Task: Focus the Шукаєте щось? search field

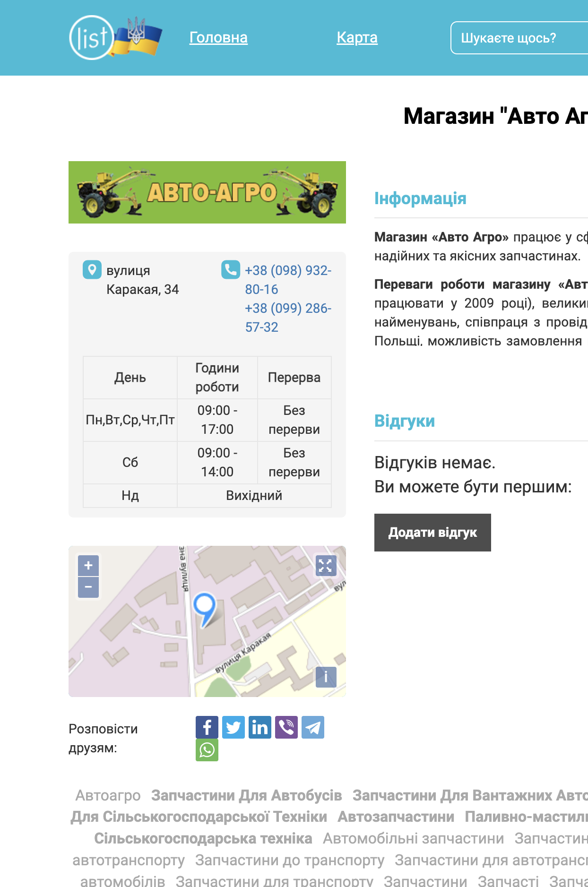Action: [x=519, y=38]
